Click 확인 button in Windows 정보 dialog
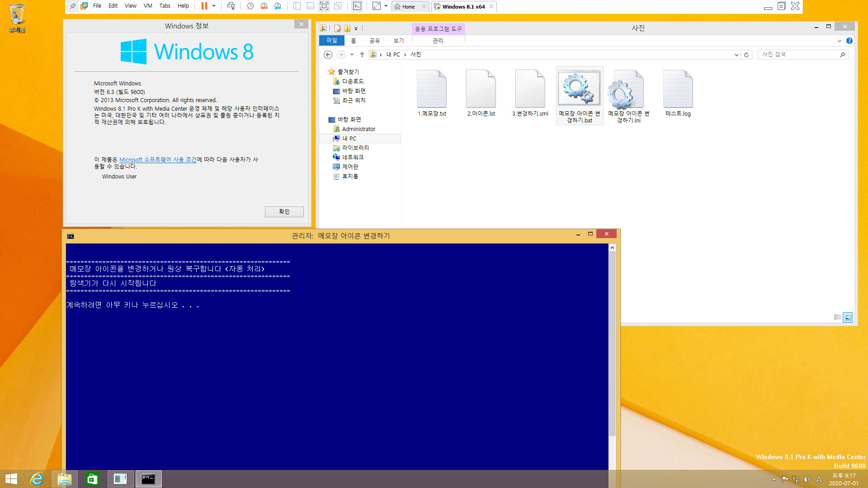The height and width of the screenshot is (488, 868). point(284,211)
